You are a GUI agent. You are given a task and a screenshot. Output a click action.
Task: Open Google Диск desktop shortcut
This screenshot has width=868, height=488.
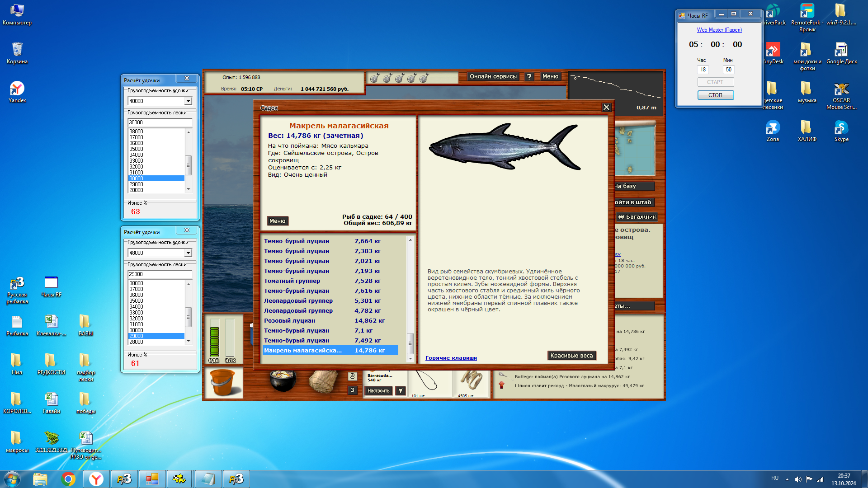click(x=841, y=53)
